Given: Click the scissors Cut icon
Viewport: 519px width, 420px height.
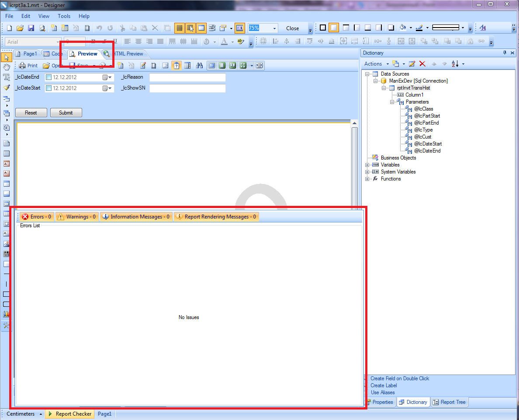Looking at the screenshot, I should (122, 28).
